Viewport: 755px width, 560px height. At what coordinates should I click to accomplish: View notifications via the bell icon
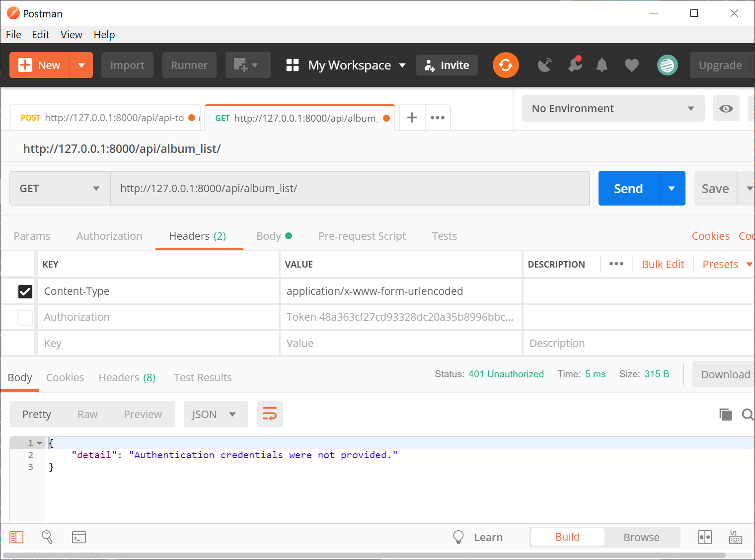[x=602, y=65]
